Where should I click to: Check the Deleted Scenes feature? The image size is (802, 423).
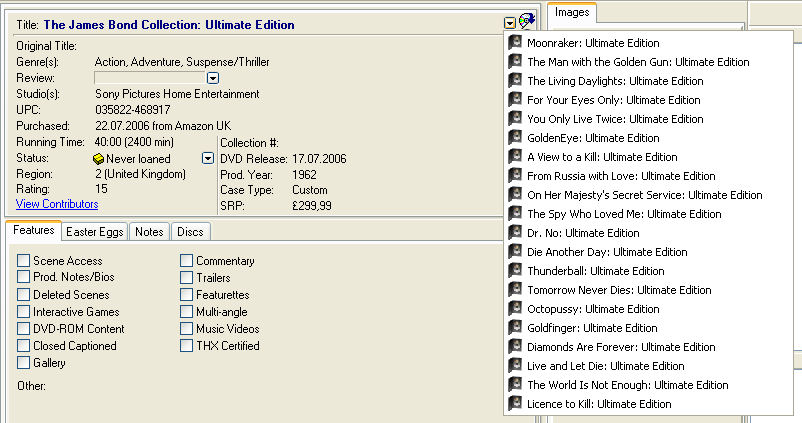point(24,295)
